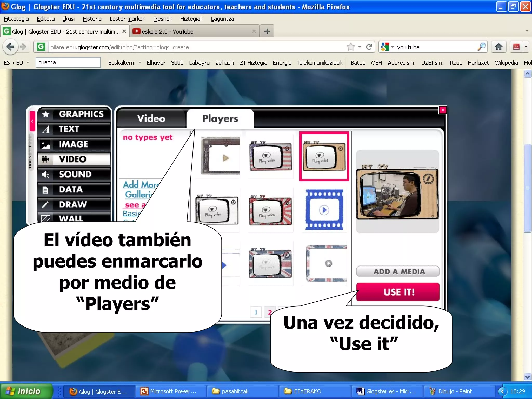The height and width of the screenshot is (399, 532).
Task: Click page scrollbar up arrow
Action: [x=527, y=74]
